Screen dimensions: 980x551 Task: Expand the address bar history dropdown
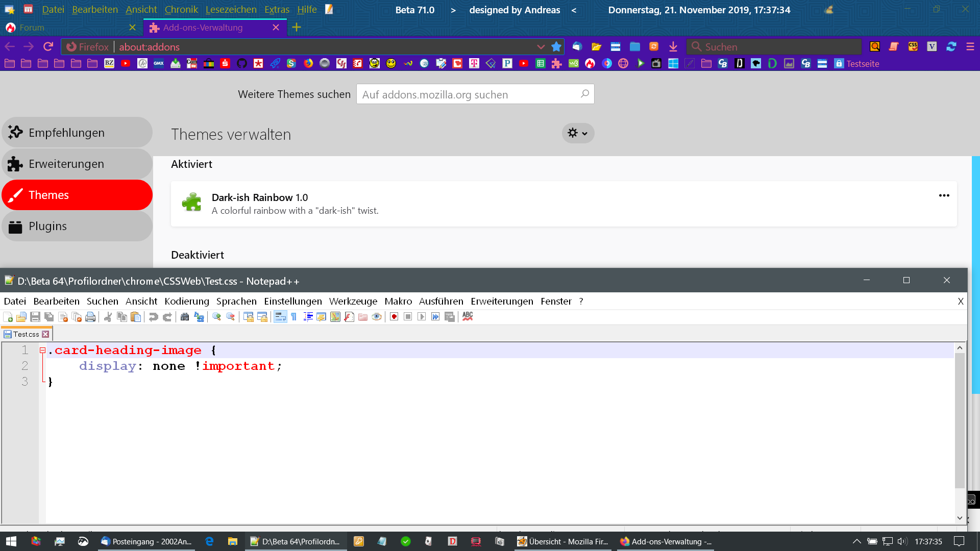coord(541,47)
